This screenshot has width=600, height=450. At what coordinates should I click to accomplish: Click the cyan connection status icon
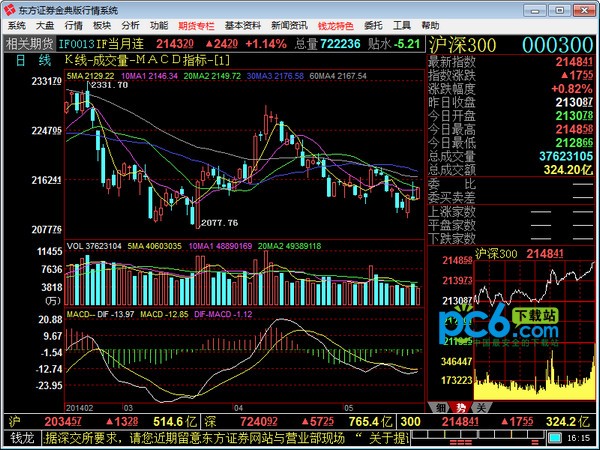(554, 437)
